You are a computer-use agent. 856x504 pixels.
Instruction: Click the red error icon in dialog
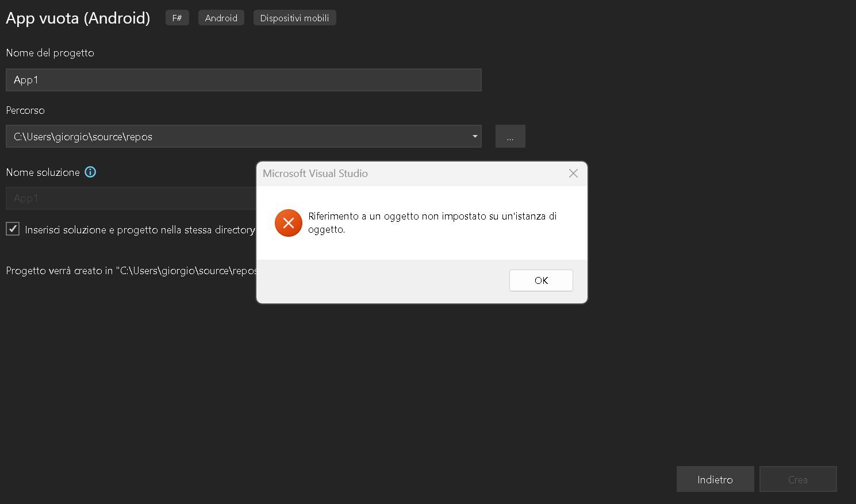coord(289,223)
